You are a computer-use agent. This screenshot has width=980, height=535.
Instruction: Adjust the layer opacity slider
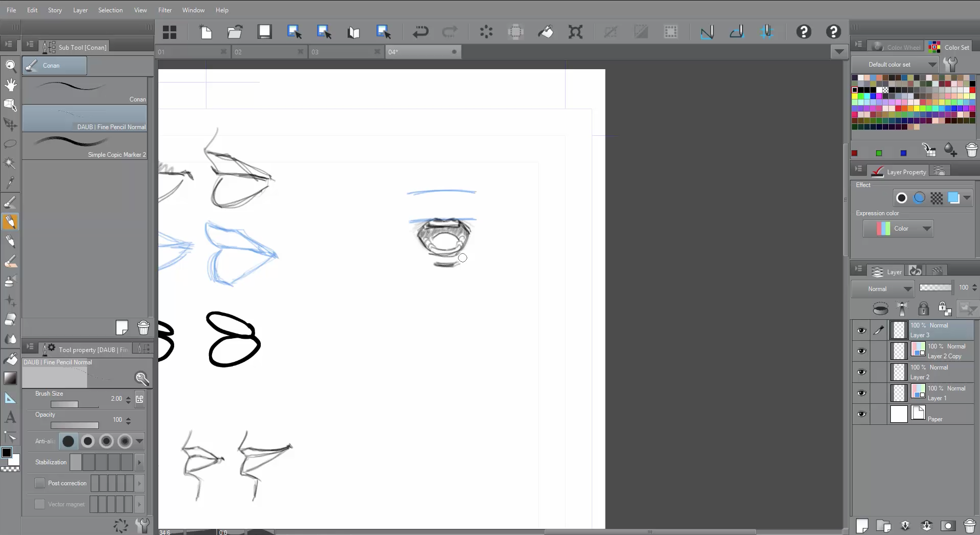click(935, 287)
